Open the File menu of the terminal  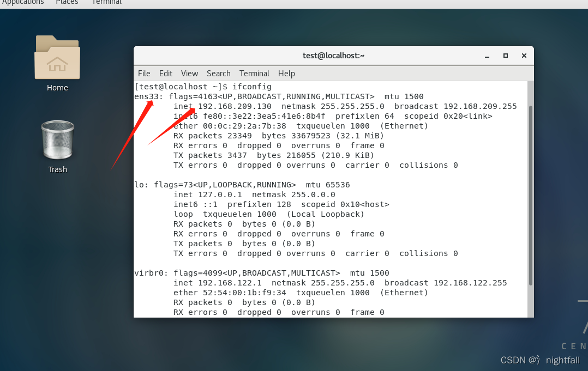coord(143,74)
